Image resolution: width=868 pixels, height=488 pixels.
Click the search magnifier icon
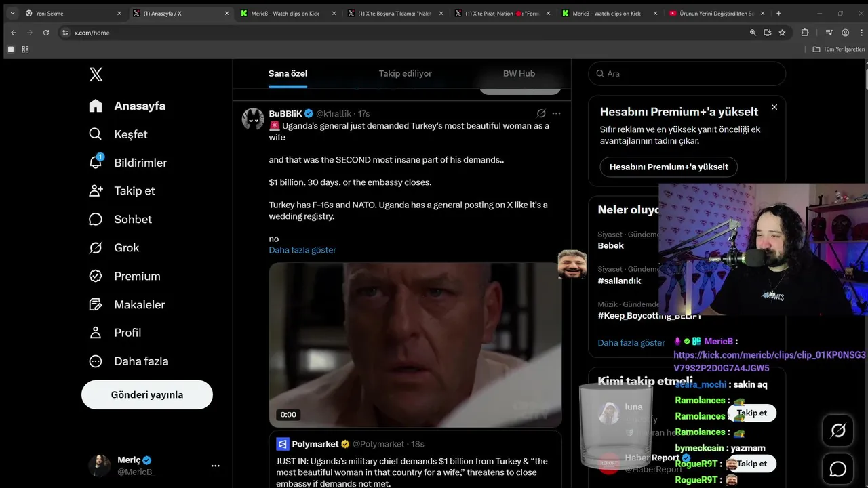coord(600,73)
